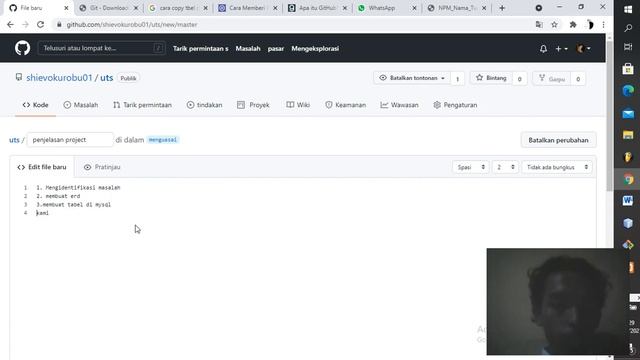640x360 pixels.
Task: Switch to the cara copy browser tab
Action: point(178,8)
